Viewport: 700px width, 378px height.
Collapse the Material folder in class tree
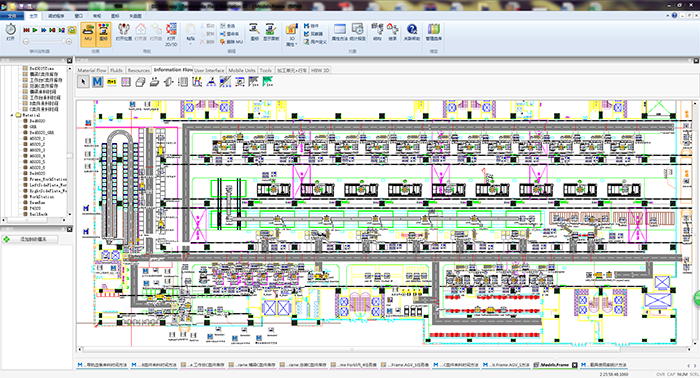[12, 115]
